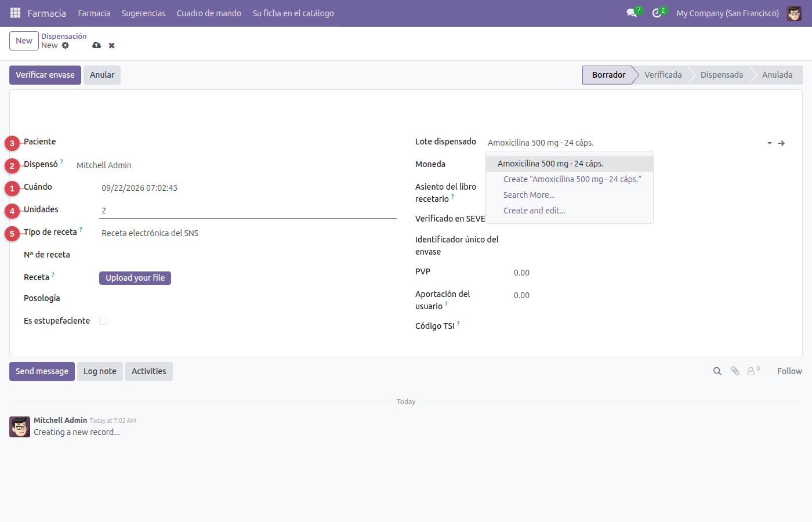Open Su ficha en el catálogo menu
The image size is (812, 522).
click(x=293, y=13)
